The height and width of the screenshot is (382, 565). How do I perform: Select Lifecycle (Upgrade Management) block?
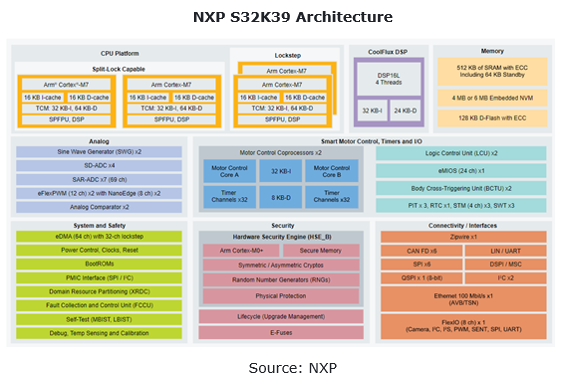[x=281, y=316]
